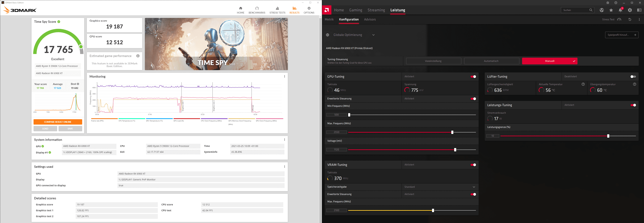
Task: Open 3DMark Benchmarks section
Action: pyautogui.click(x=257, y=10)
